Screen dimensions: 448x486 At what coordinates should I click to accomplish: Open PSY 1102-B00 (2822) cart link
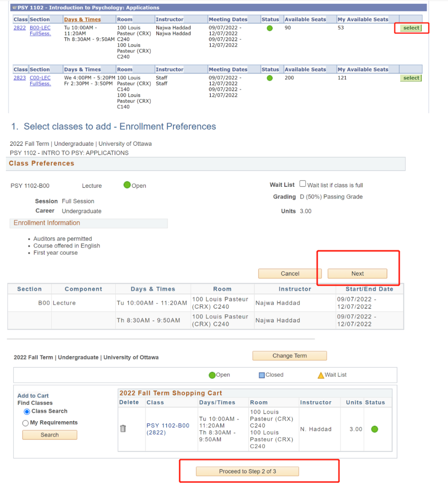(x=168, y=429)
